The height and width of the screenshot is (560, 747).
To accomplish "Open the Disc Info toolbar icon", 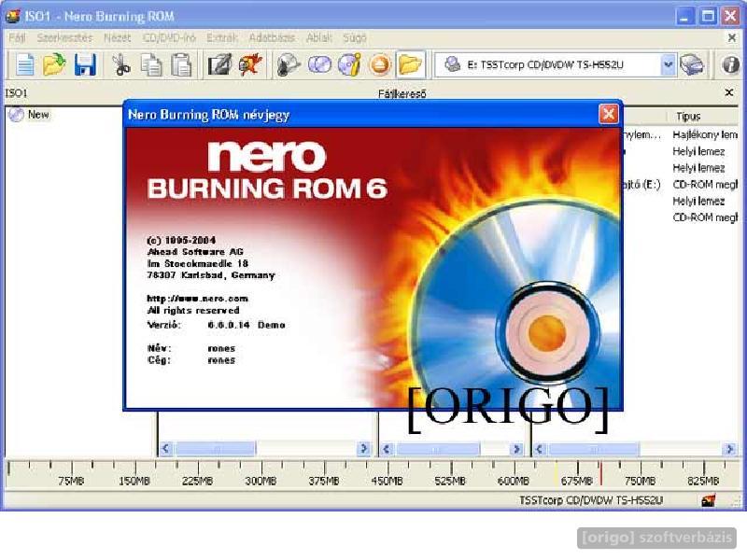I will point(350,64).
